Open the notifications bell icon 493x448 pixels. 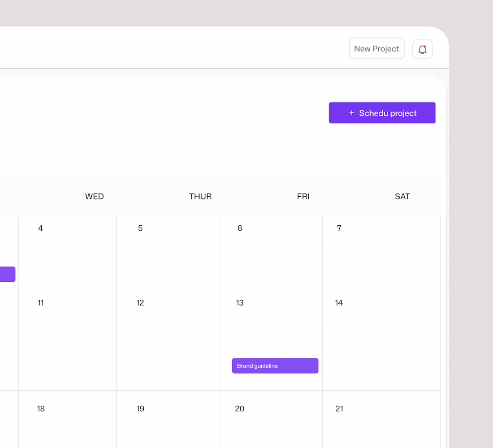coord(422,49)
